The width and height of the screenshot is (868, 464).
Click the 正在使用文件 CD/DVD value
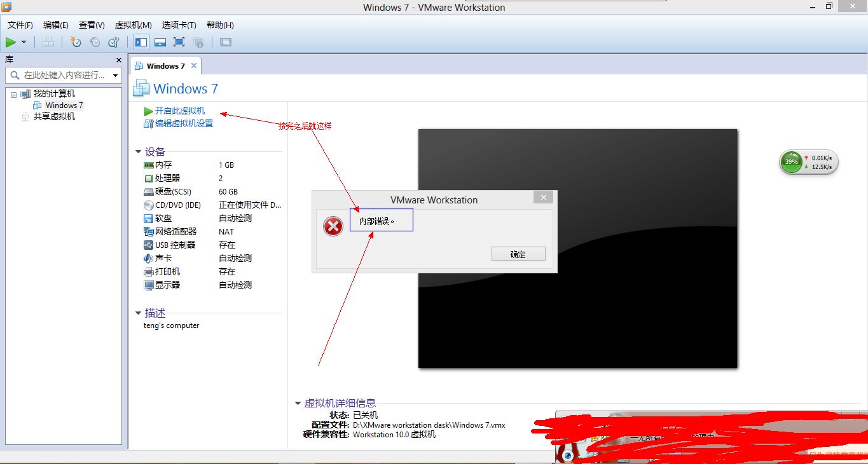[250, 205]
